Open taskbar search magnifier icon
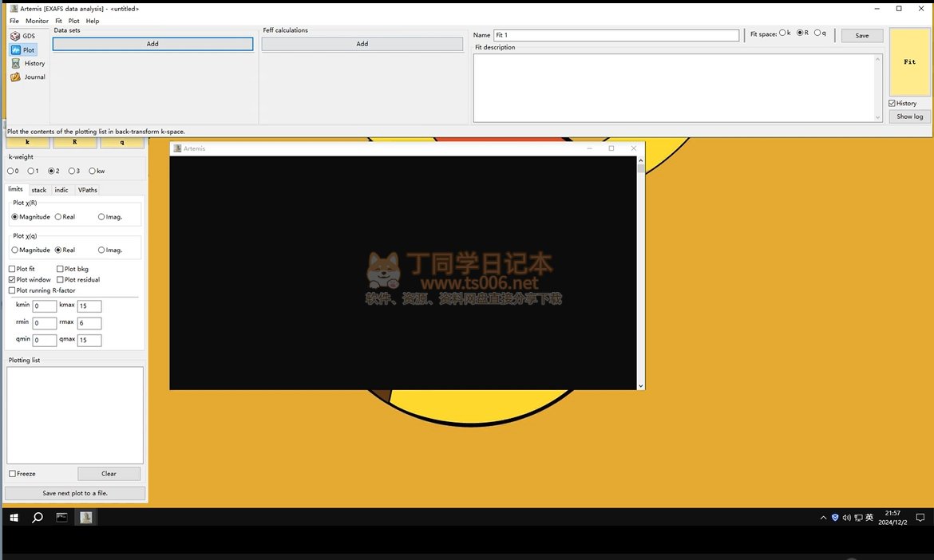This screenshot has height=560, width=934. [x=38, y=518]
